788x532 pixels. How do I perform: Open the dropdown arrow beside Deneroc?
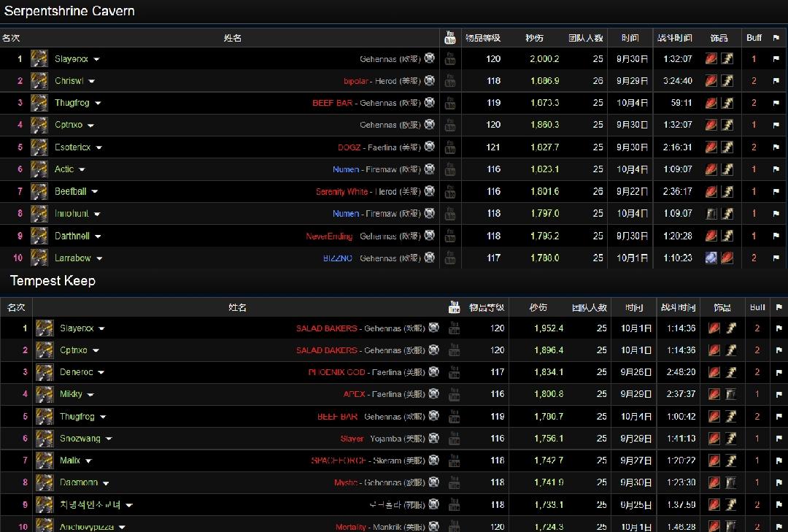point(101,373)
